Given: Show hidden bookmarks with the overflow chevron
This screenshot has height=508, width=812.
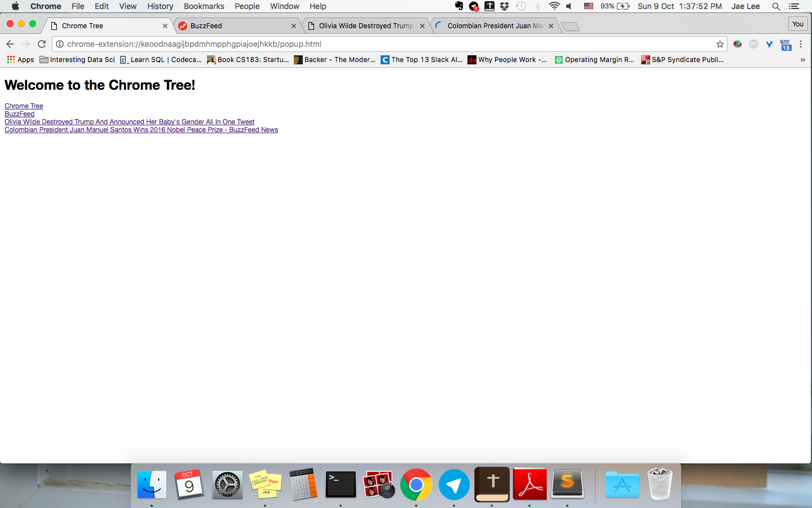Looking at the screenshot, I should pos(803,60).
